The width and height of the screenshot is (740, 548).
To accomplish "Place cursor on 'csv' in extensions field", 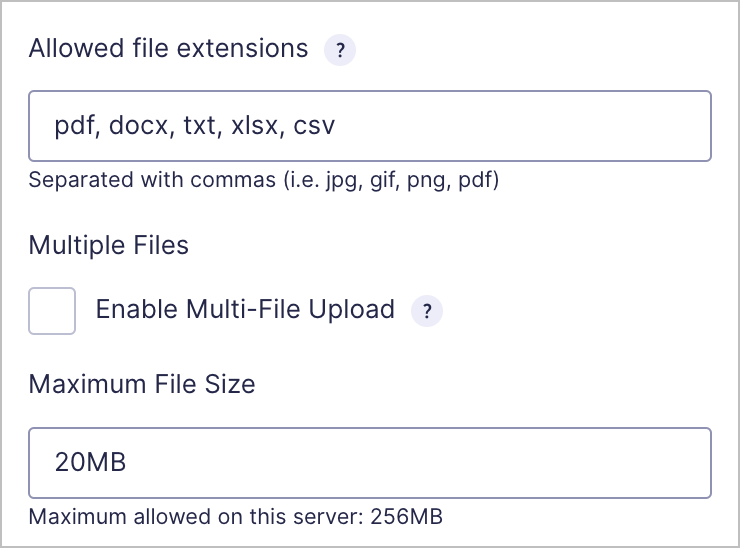I will click(x=314, y=126).
